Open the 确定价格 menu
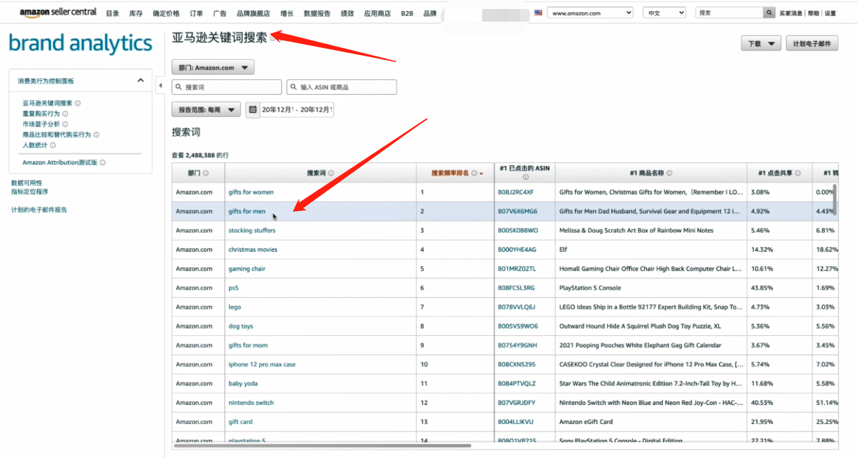 click(166, 13)
